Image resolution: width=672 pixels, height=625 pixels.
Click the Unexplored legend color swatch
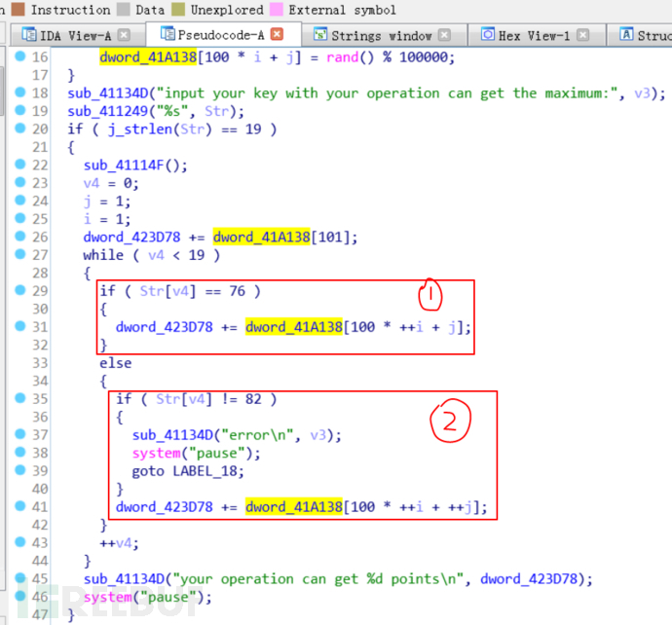tap(175, 10)
